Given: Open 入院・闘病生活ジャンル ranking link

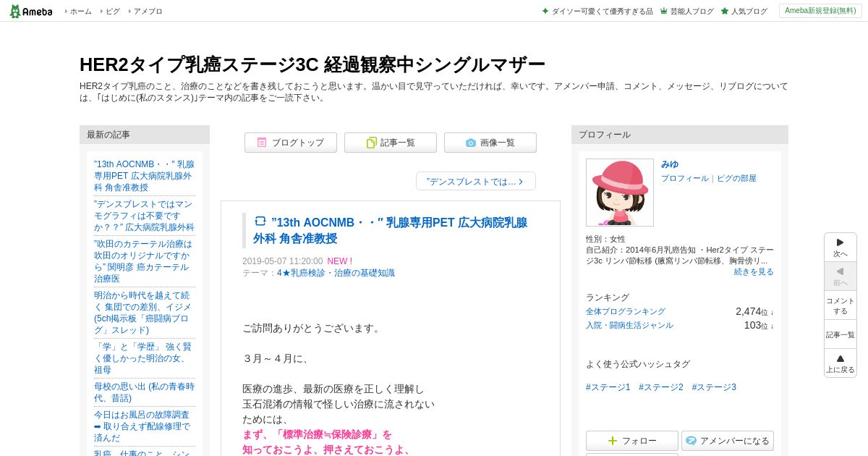Looking at the screenshot, I should (x=629, y=325).
